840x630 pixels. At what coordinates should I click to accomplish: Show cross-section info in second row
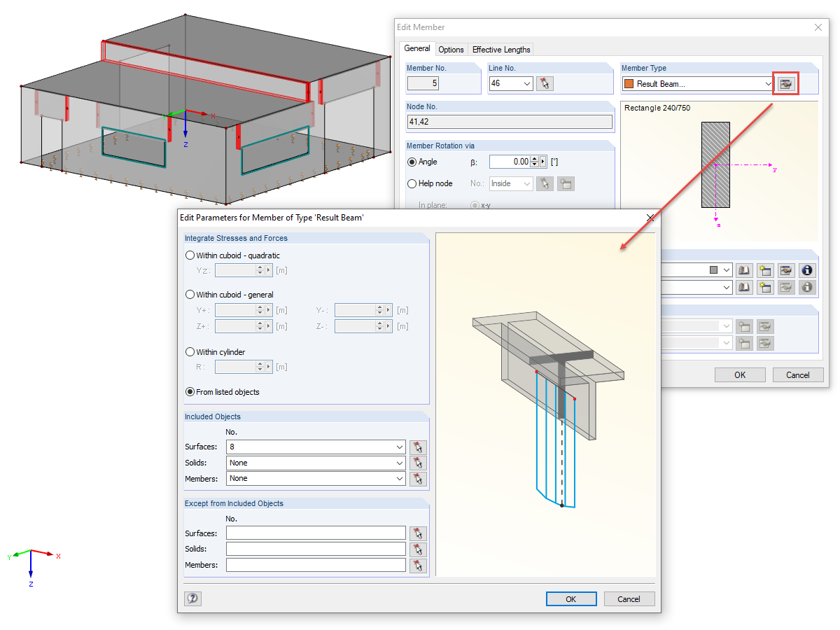[807, 287]
